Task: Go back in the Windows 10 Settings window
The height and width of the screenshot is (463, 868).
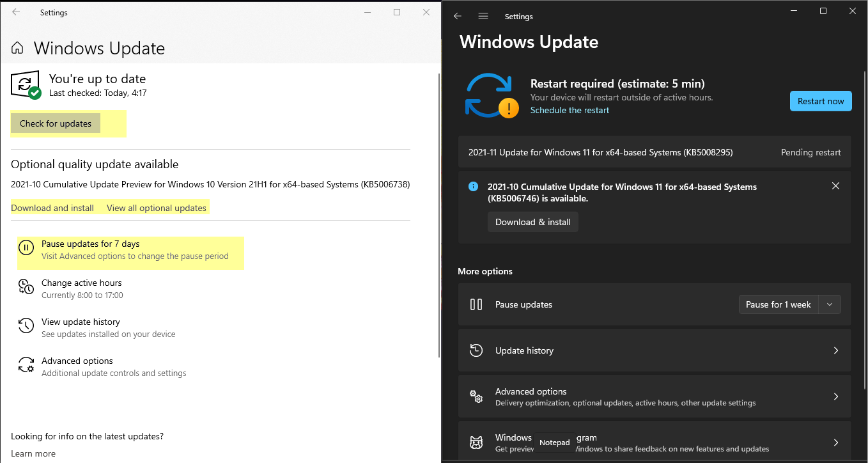Action: 16,12
